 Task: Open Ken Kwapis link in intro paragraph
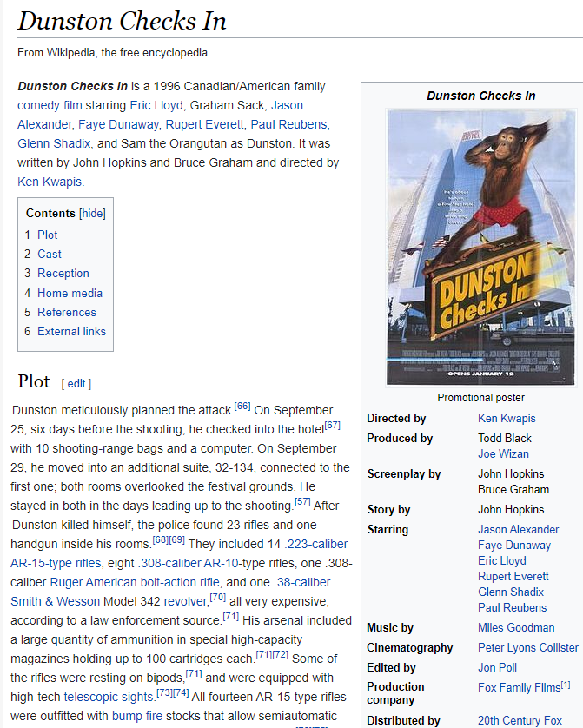pos(50,182)
